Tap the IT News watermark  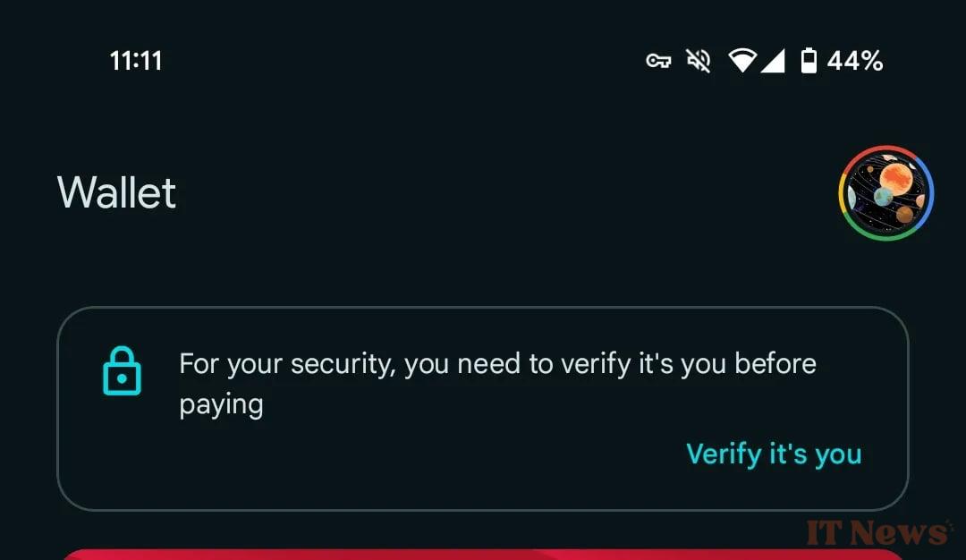pyautogui.click(x=877, y=533)
